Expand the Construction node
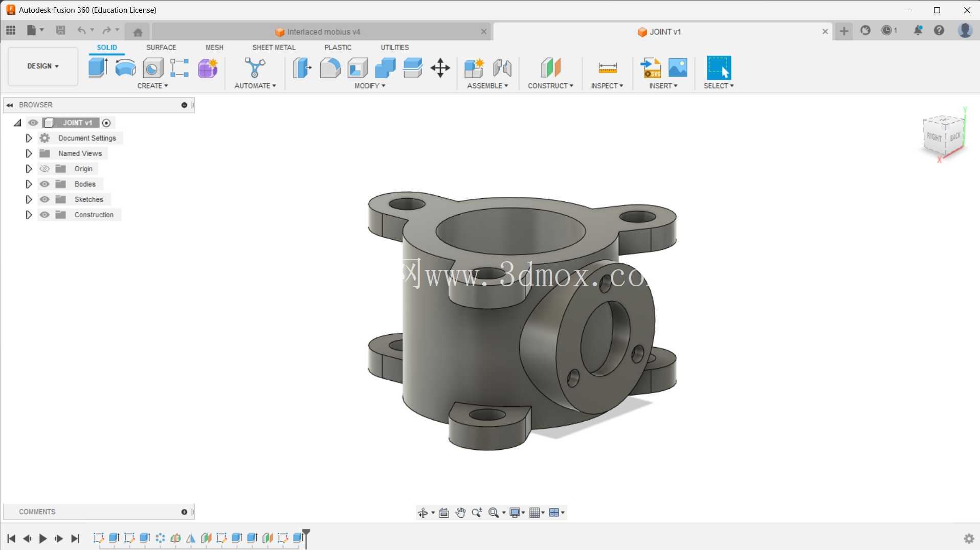 [x=29, y=215]
